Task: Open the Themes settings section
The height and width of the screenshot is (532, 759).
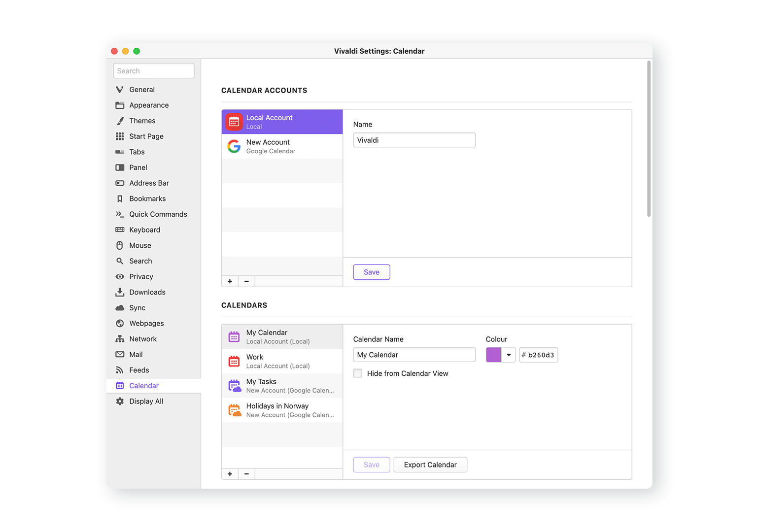Action: pyautogui.click(x=142, y=121)
